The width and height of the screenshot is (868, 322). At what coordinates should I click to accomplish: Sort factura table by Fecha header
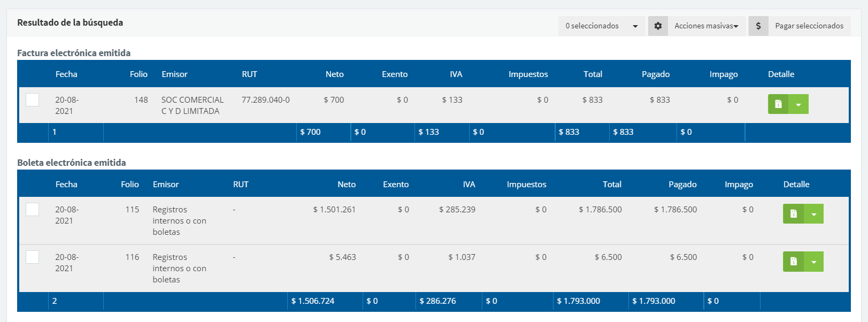coord(66,74)
